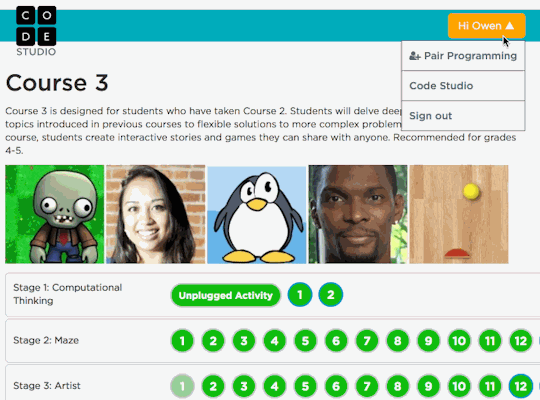Click the Stage 2: Maze label
The image size is (540, 400).
tap(46, 340)
